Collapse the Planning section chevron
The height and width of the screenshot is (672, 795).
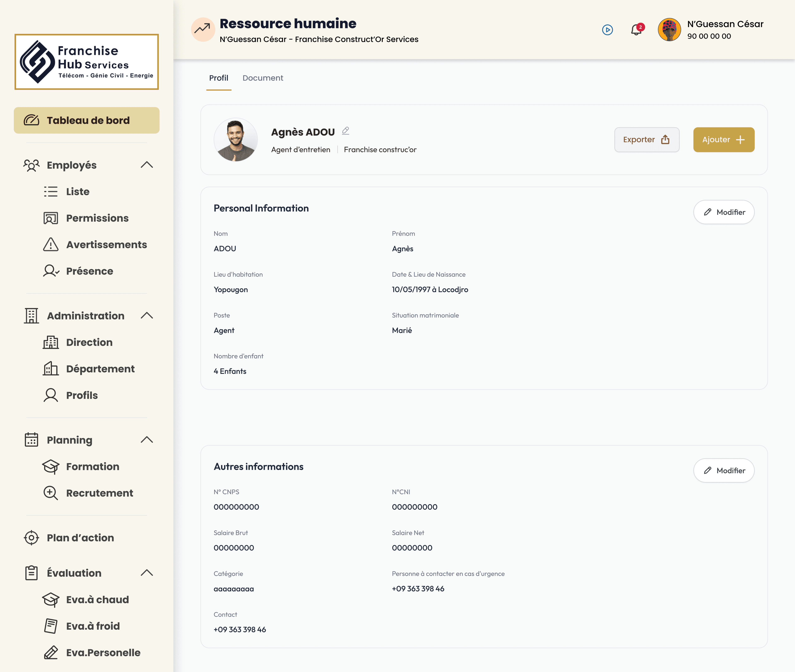[147, 440]
